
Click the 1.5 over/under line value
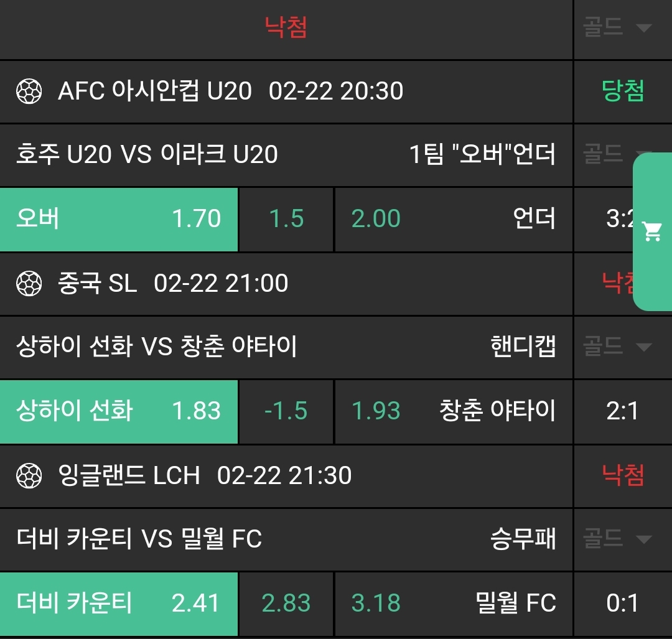(286, 219)
